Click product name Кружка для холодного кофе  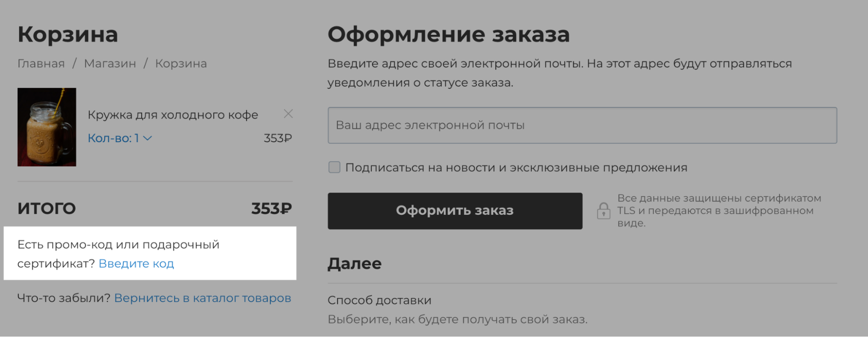pos(173,115)
